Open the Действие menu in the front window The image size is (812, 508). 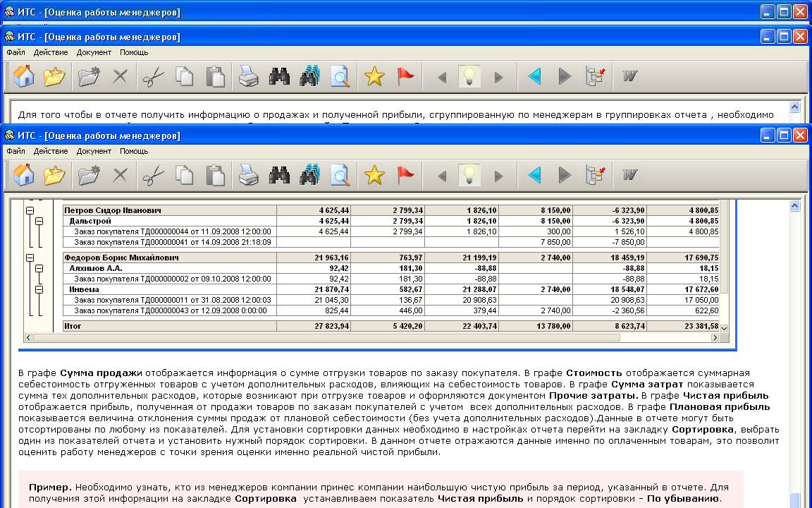(51, 151)
